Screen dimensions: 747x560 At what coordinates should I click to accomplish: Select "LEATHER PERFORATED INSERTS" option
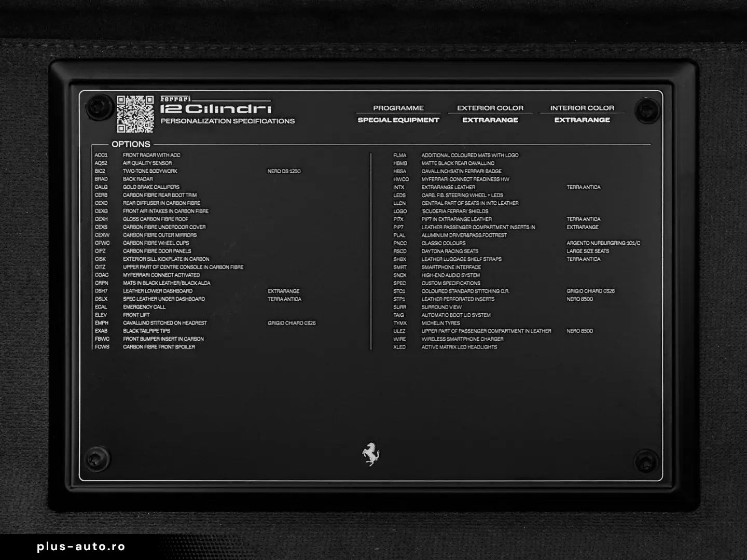(x=458, y=299)
